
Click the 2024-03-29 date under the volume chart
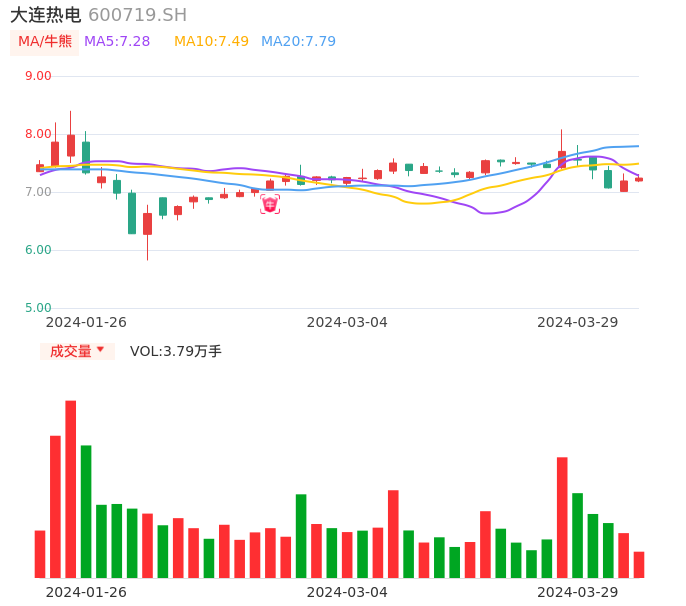tap(578, 592)
